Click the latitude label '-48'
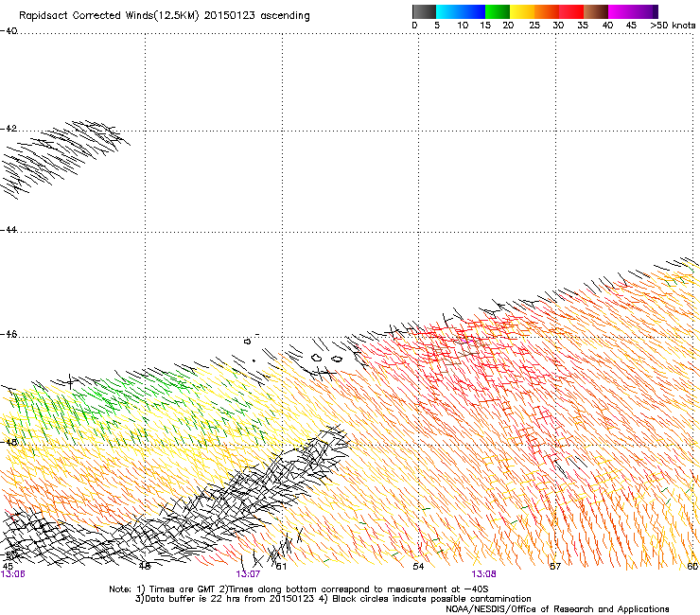The height and width of the screenshot is (615, 700). point(9,442)
